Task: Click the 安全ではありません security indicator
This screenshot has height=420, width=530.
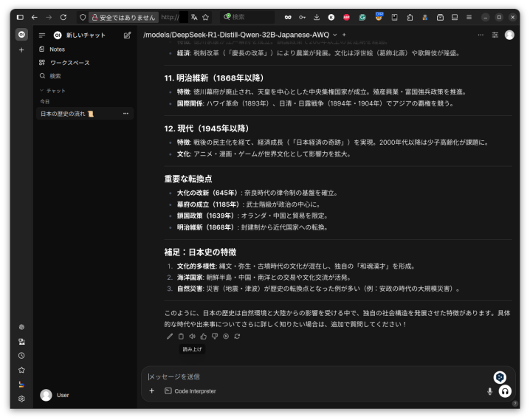Action: coord(124,17)
